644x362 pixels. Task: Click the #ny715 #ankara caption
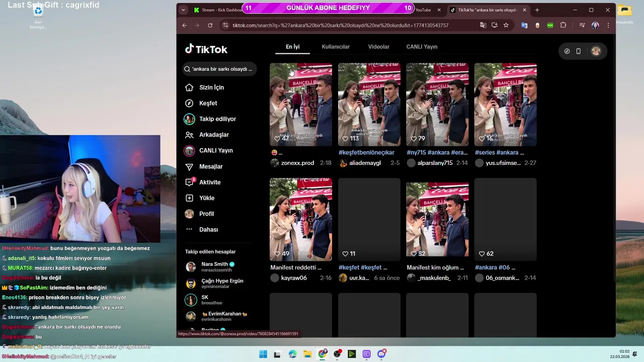pyautogui.click(x=437, y=152)
